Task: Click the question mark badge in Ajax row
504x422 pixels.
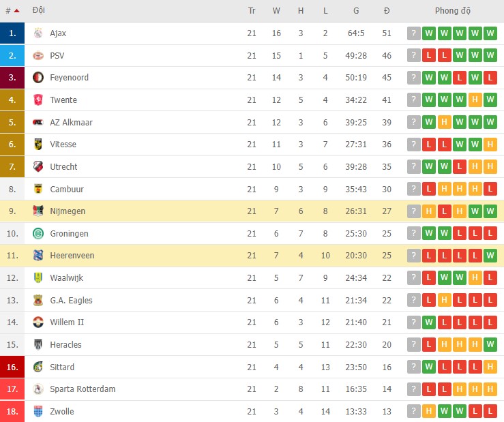Action: [413, 33]
